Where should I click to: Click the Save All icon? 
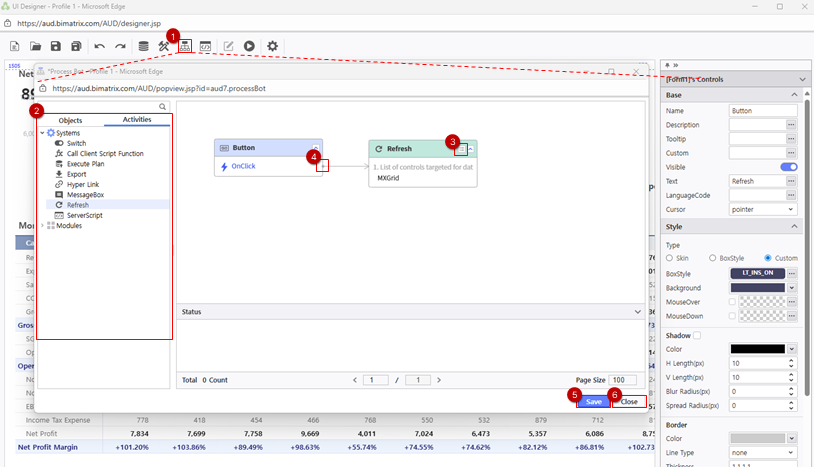76,46
